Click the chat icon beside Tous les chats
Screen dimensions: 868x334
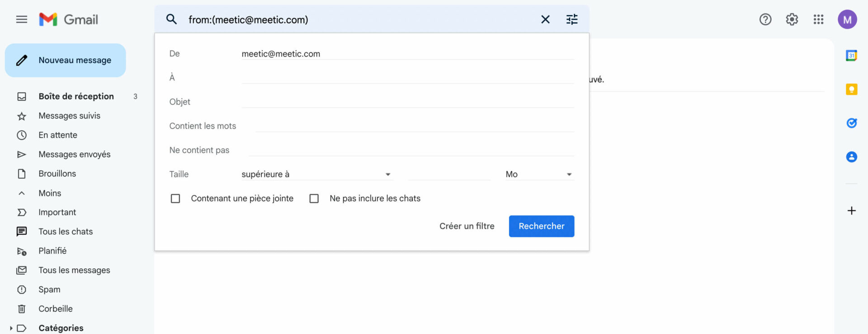coord(22,232)
